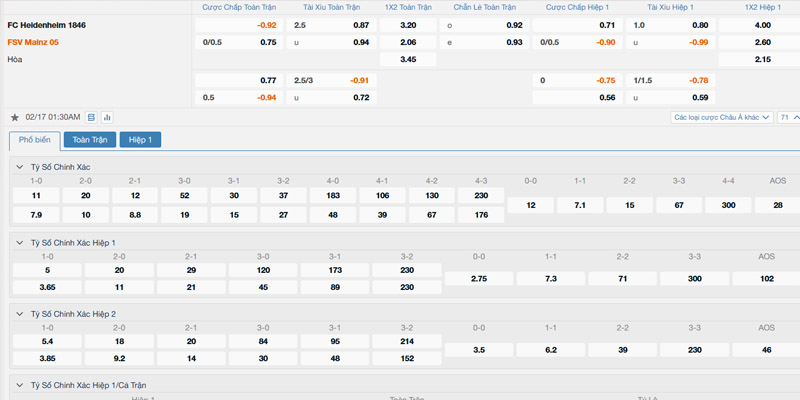The width and height of the screenshot is (800, 400).
Task: Switch to the Toàn Trận tab
Action: coord(90,140)
